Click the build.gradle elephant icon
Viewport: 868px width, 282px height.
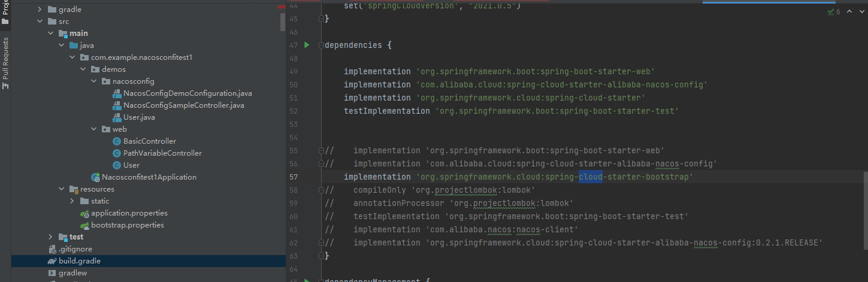pos(52,261)
